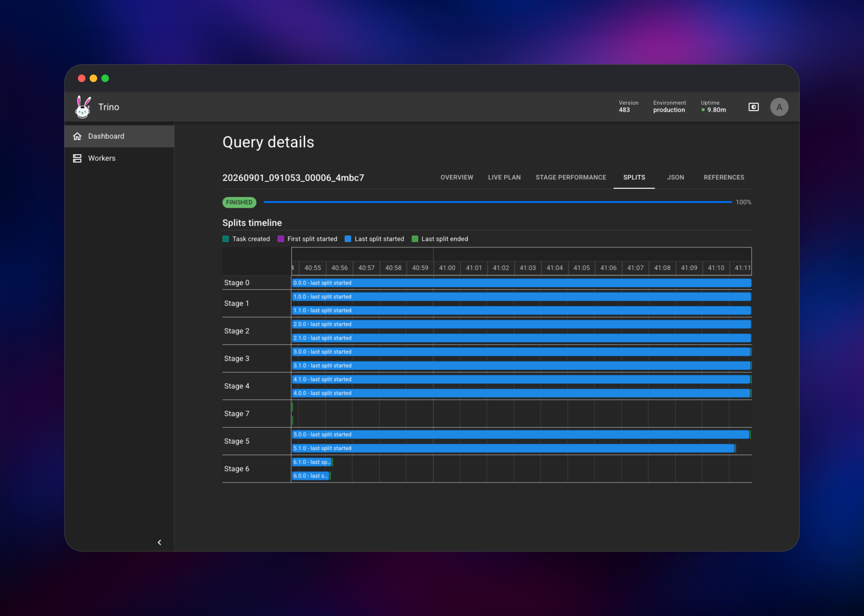The width and height of the screenshot is (864, 616).
Task: Click the 41:11 time axis label
Action: click(743, 268)
